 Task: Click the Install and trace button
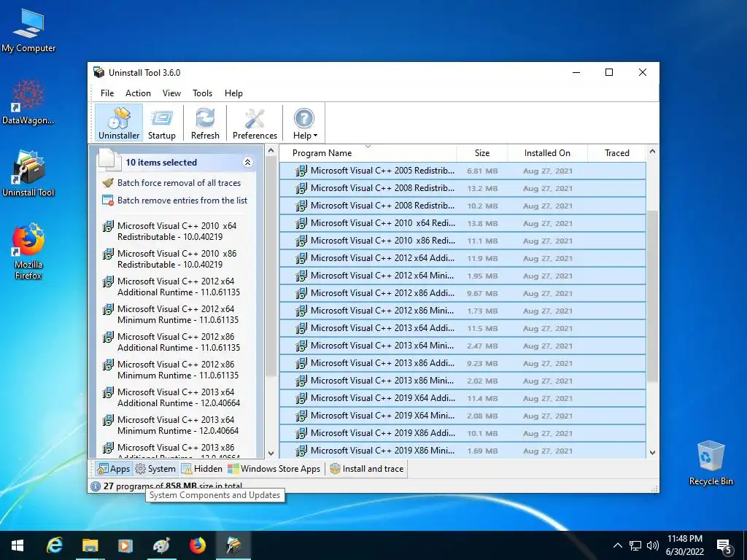pyautogui.click(x=367, y=469)
